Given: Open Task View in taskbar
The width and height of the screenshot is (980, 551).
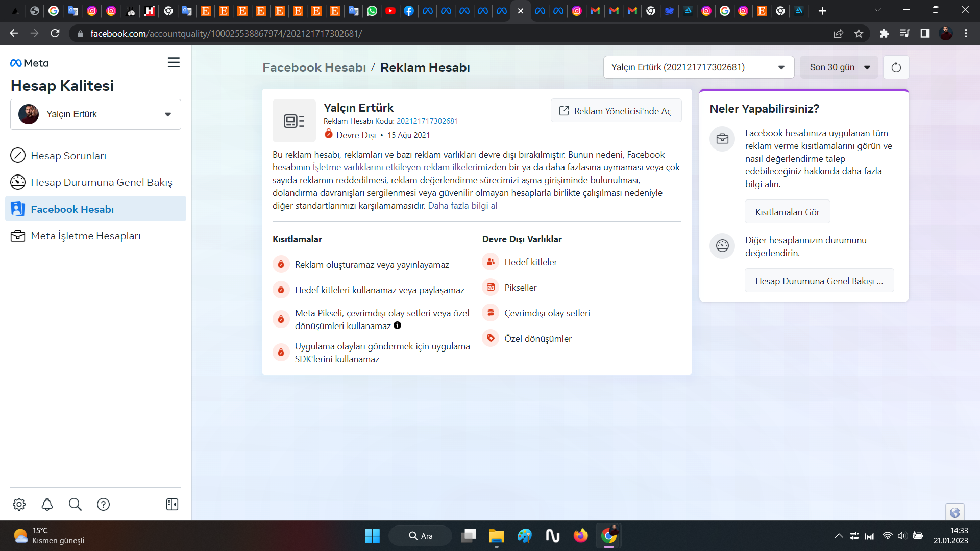Looking at the screenshot, I should tap(468, 536).
